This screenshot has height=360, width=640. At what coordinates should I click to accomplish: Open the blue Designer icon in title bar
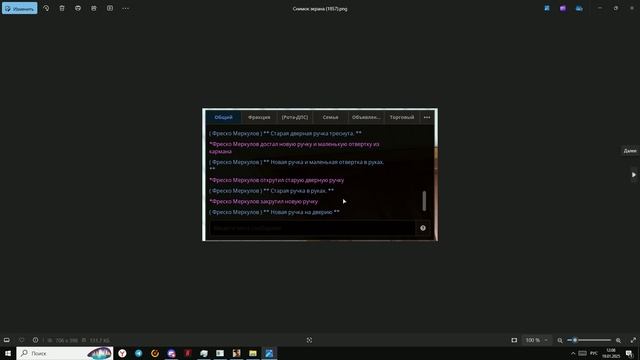point(547,8)
